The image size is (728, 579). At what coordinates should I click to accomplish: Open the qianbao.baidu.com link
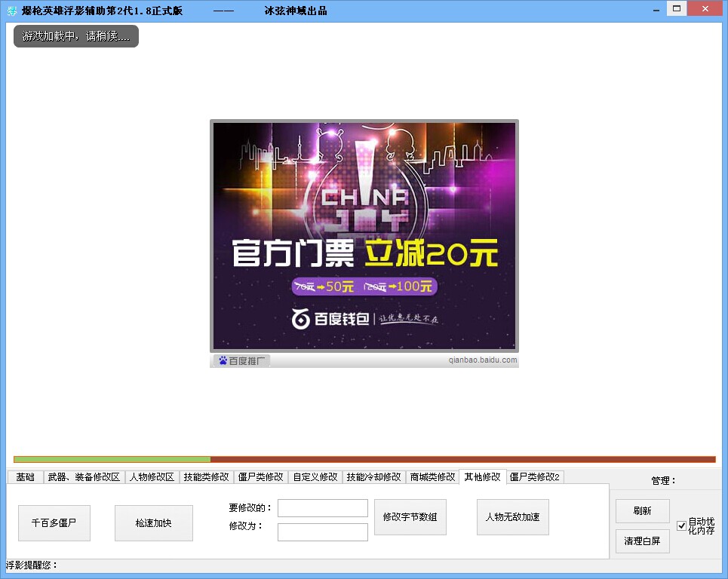point(482,360)
